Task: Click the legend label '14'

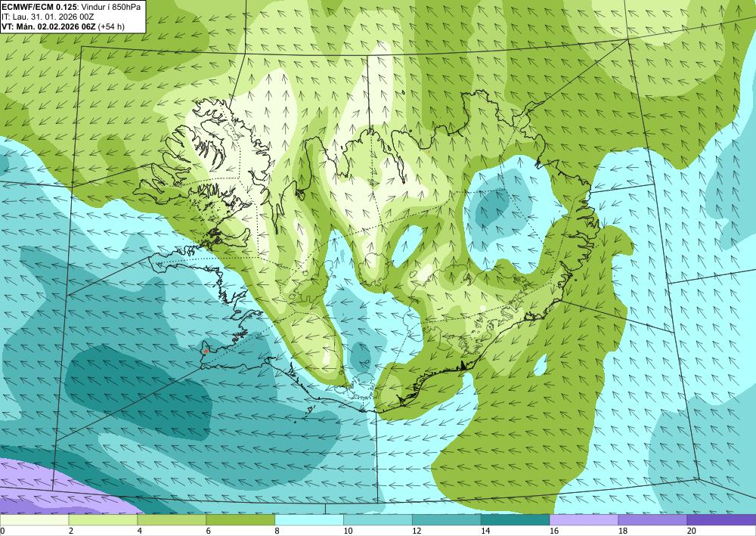Action: [x=485, y=531]
